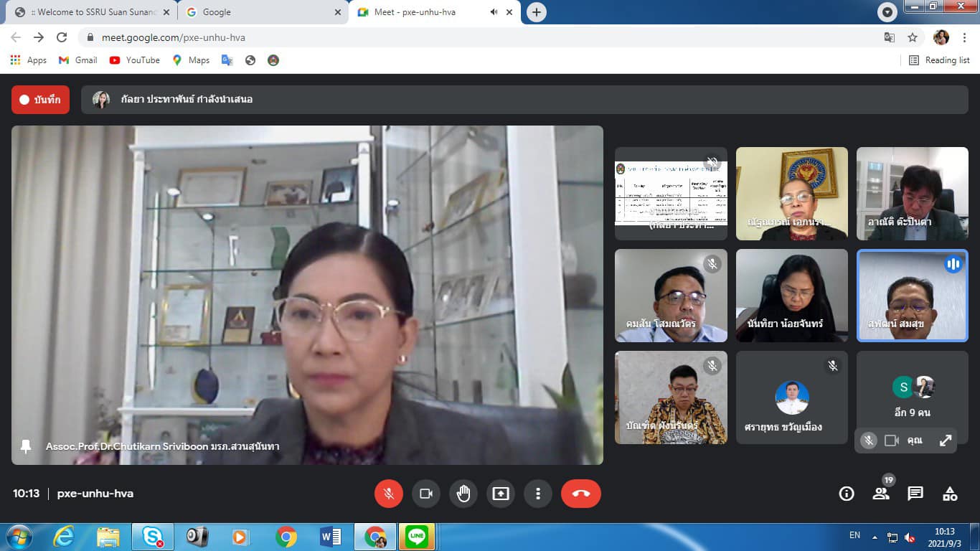Toggle the microphone mute button
980x551 pixels.
pos(388,494)
